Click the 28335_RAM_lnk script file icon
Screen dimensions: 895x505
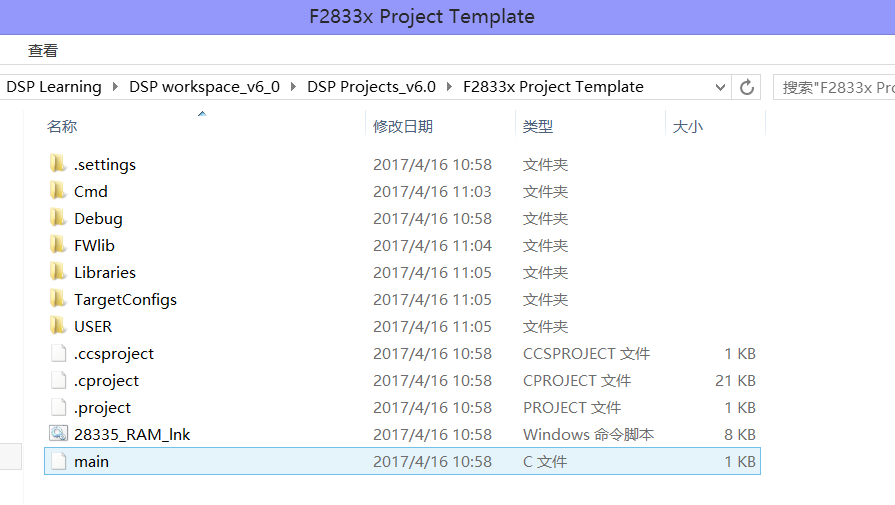58,434
